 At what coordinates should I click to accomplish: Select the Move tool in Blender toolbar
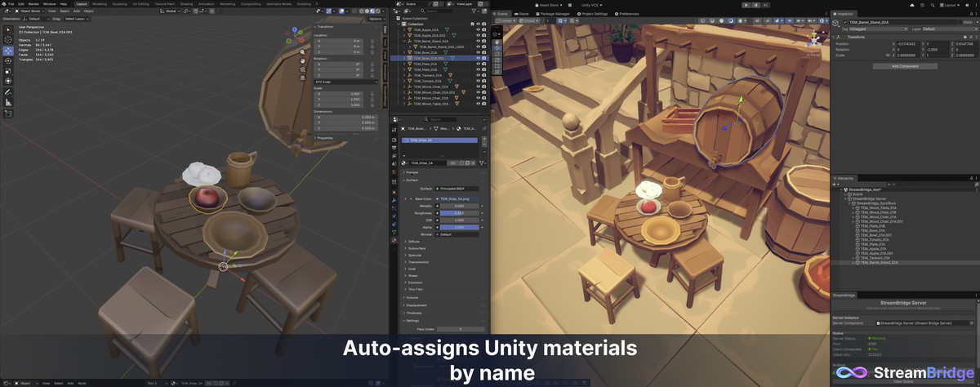(x=8, y=51)
